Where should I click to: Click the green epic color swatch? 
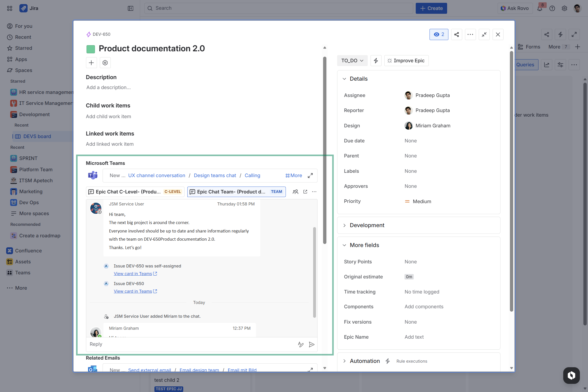[91, 49]
